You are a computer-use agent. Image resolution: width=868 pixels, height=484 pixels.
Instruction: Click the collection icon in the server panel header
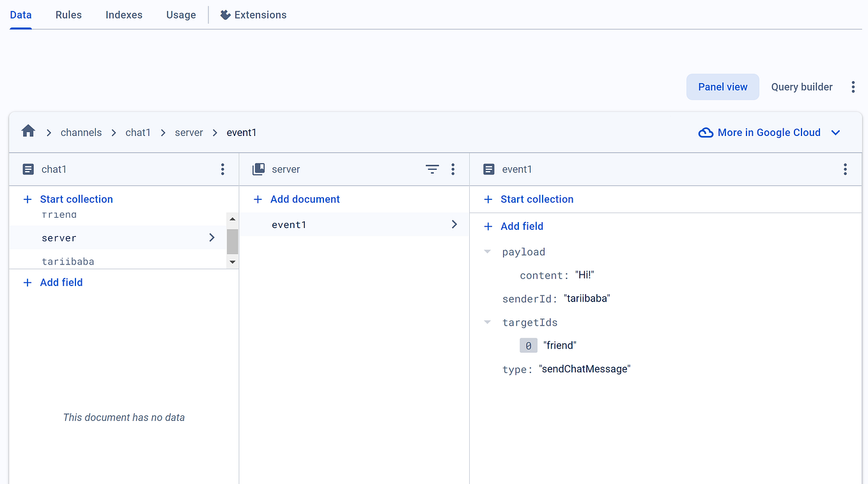259,169
